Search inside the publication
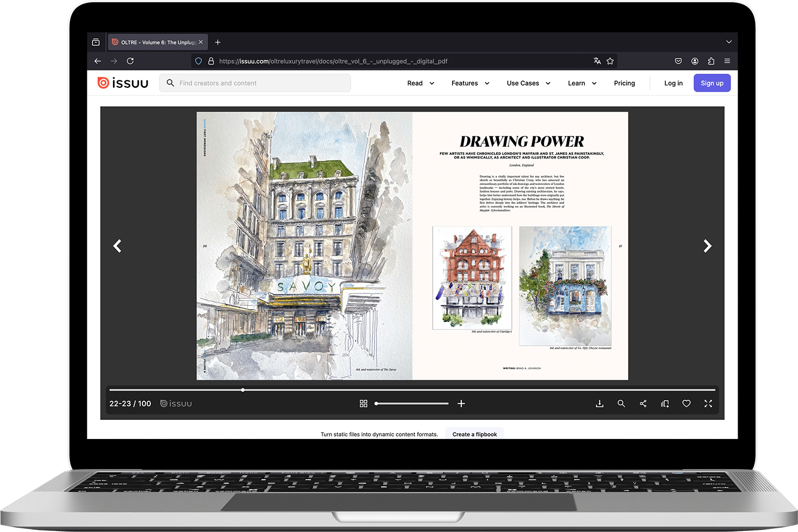This screenshot has width=798, height=532. [621, 403]
